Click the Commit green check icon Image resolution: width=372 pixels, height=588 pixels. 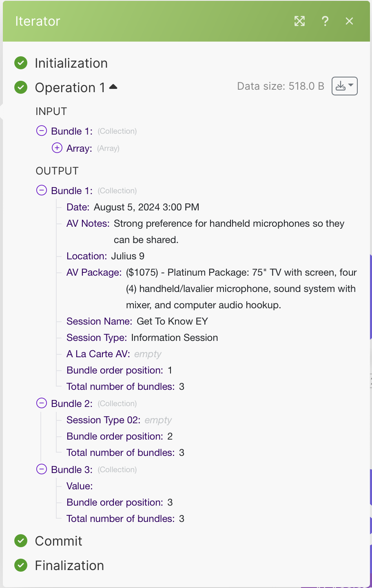(21, 541)
